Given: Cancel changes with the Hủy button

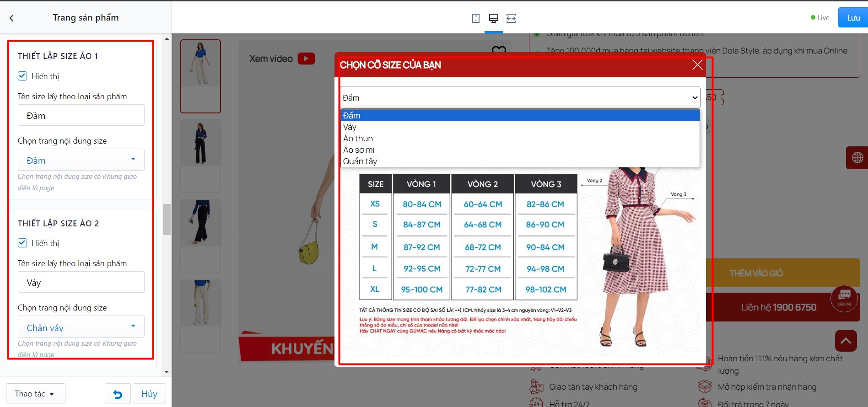Looking at the screenshot, I should (x=149, y=394).
